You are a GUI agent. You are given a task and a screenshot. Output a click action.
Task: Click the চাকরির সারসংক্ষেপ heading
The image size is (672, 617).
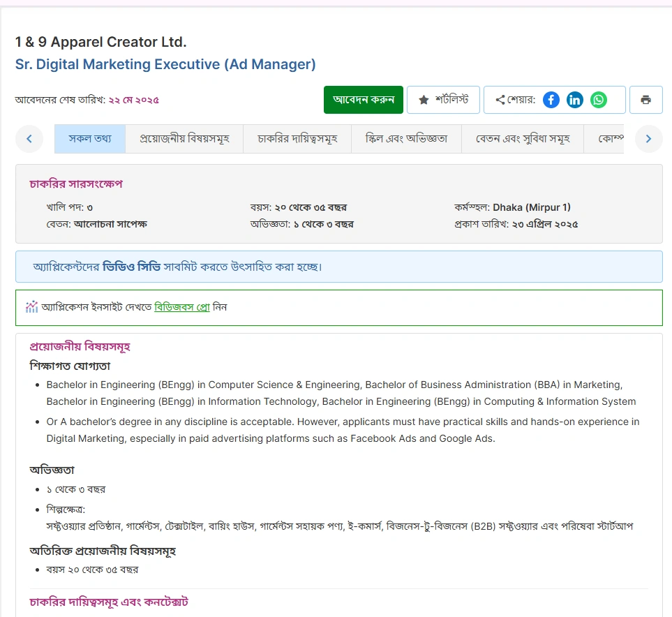coord(76,184)
